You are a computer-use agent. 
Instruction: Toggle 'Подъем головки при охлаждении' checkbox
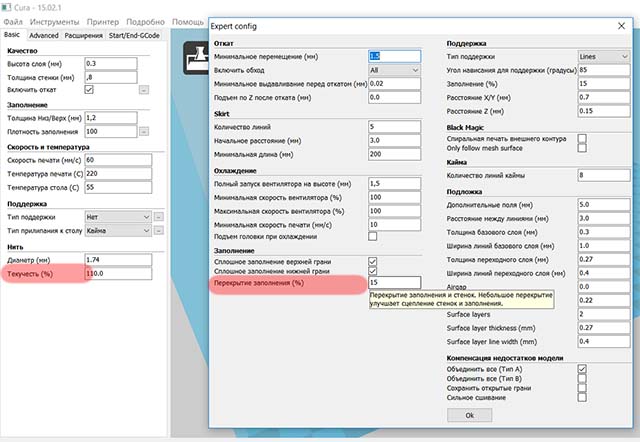pos(373,236)
